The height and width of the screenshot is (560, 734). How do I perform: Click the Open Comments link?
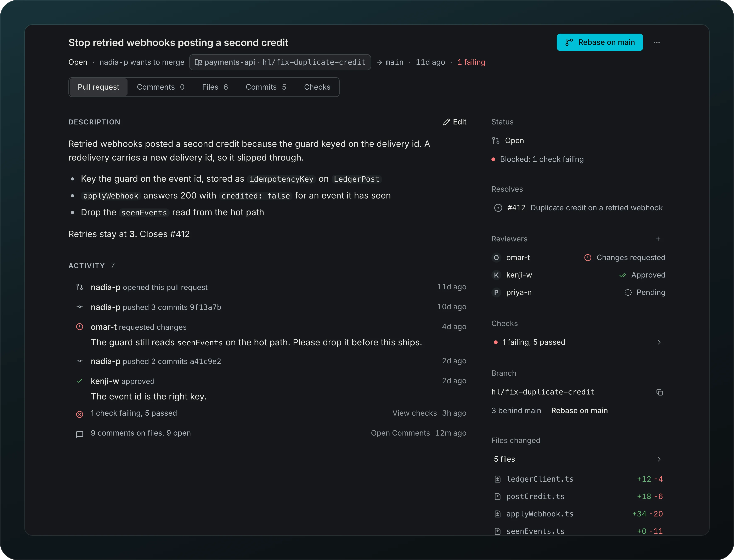(400, 433)
